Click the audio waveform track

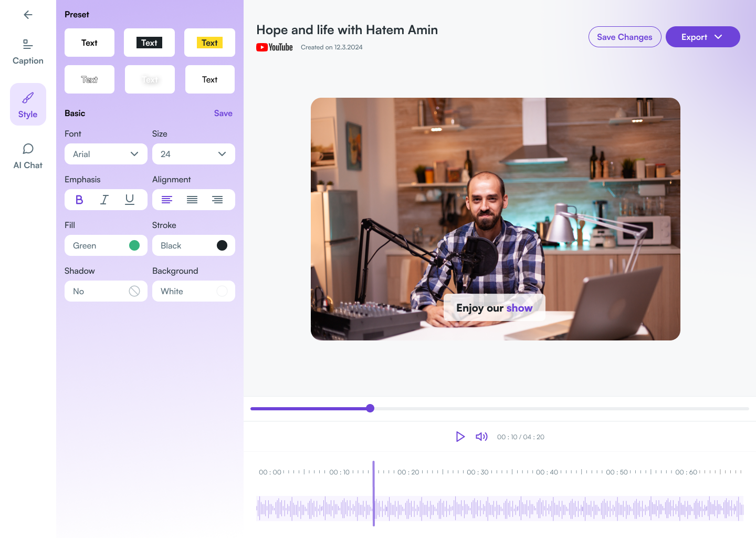pyautogui.click(x=500, y=509)
